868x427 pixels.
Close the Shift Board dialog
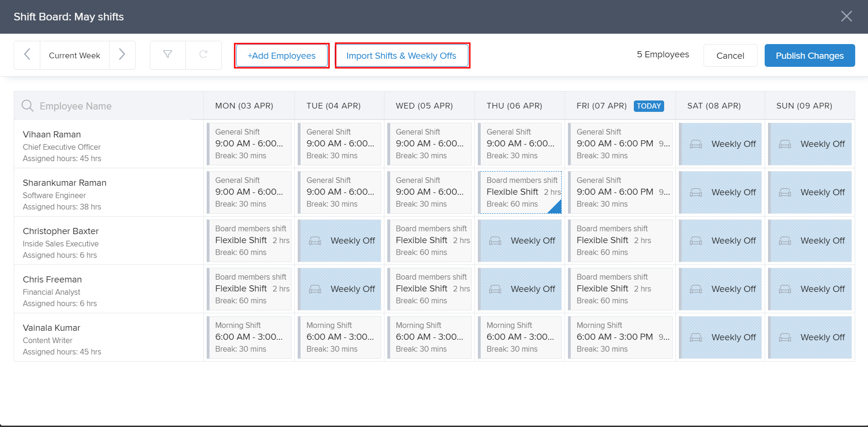pos(846,17)
